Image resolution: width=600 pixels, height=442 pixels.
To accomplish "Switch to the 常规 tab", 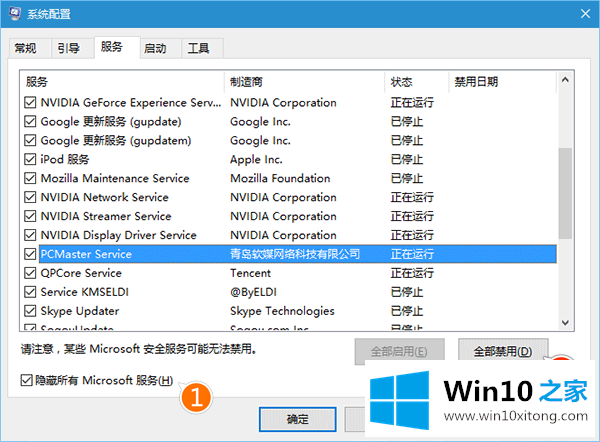I will [26, 48].
